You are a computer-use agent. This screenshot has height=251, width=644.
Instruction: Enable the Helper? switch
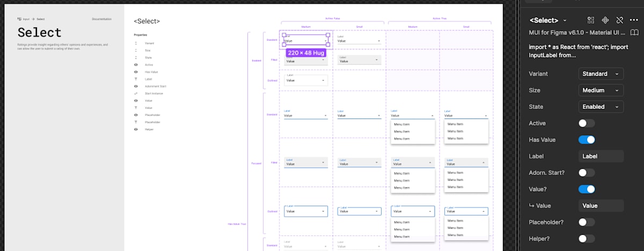(x=587, y=238)
